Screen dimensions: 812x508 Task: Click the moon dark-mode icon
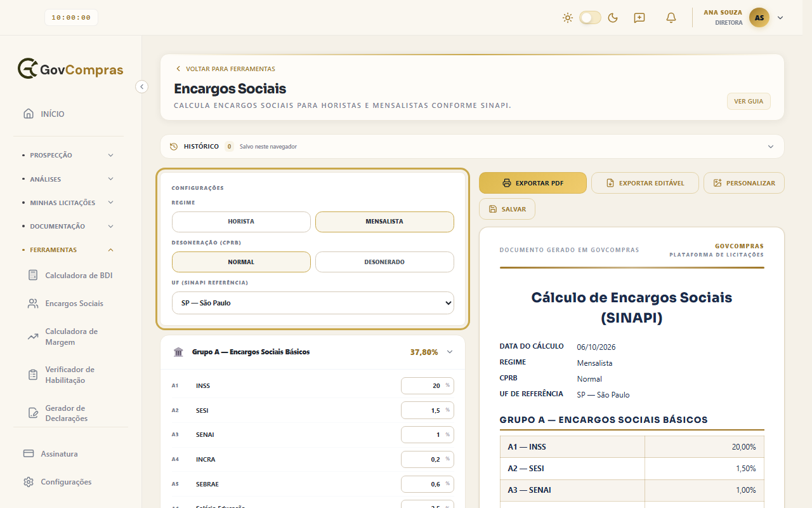(x=613, y=18)
